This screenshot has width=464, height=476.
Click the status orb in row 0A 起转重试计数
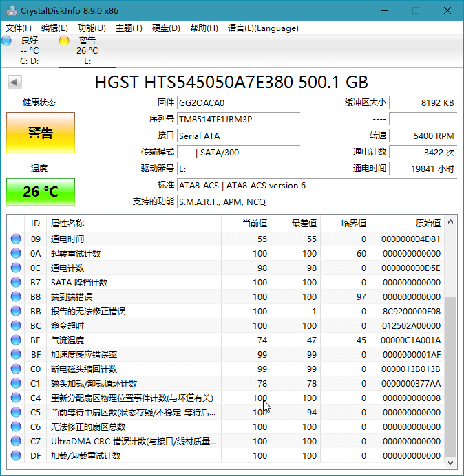[16, 253]
